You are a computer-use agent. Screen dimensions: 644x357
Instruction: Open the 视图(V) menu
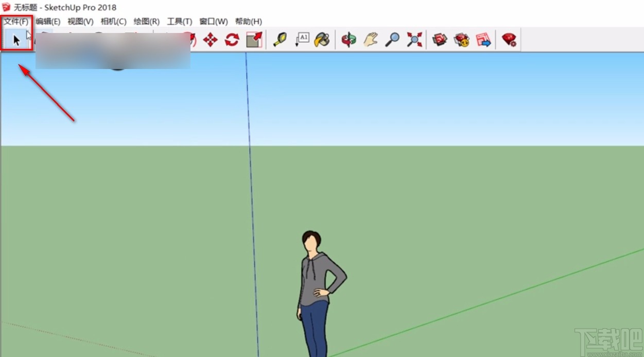(x=80, y=22)
